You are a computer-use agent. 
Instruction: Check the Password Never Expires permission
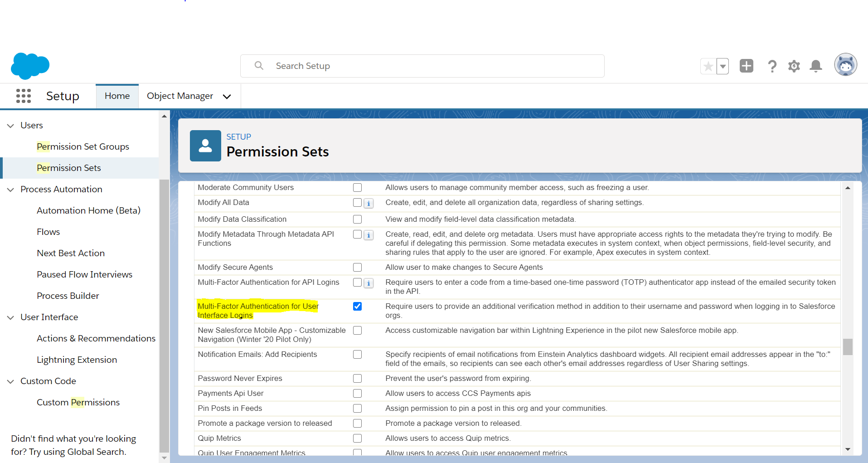click(357, 378)
